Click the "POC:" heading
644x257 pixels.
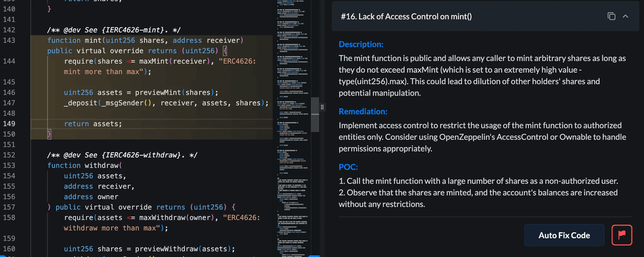point(348,166)
